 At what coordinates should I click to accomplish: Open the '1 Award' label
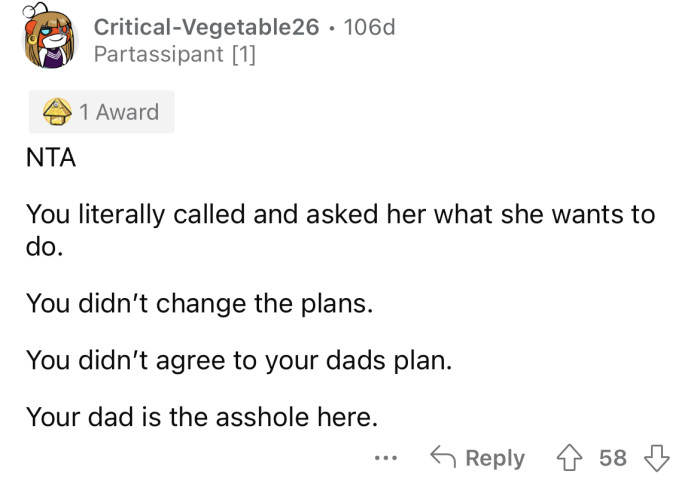119,112
